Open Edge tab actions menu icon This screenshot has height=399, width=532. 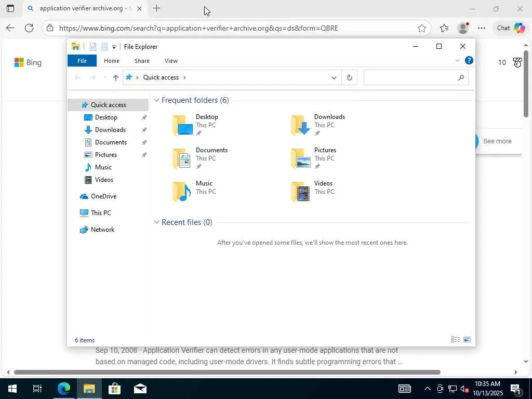point(10,8)
